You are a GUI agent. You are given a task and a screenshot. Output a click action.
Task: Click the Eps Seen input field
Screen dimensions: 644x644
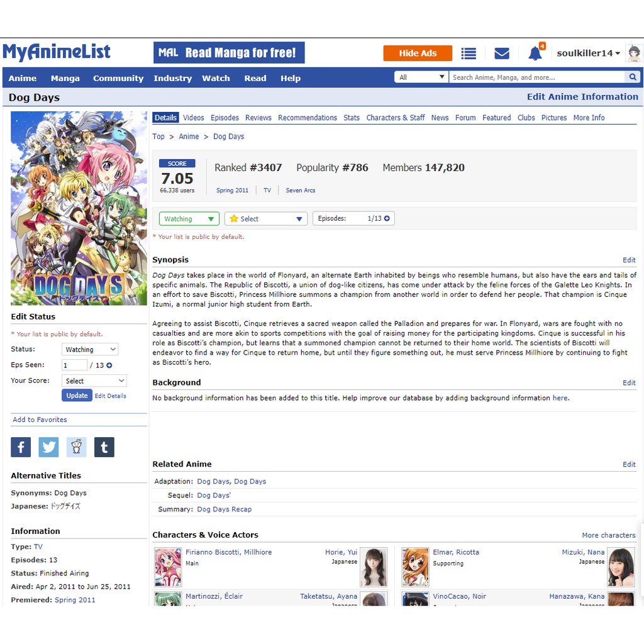click(x=74, y=365)
